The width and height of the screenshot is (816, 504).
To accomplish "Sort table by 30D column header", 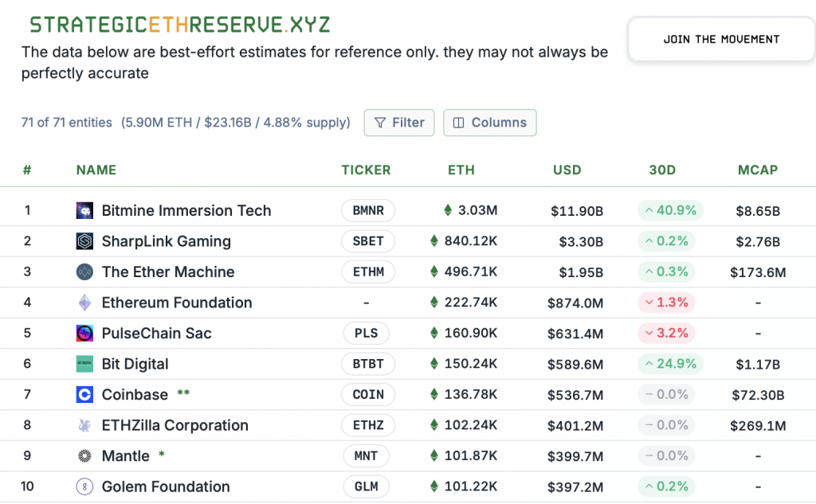I will coord(662,170).
